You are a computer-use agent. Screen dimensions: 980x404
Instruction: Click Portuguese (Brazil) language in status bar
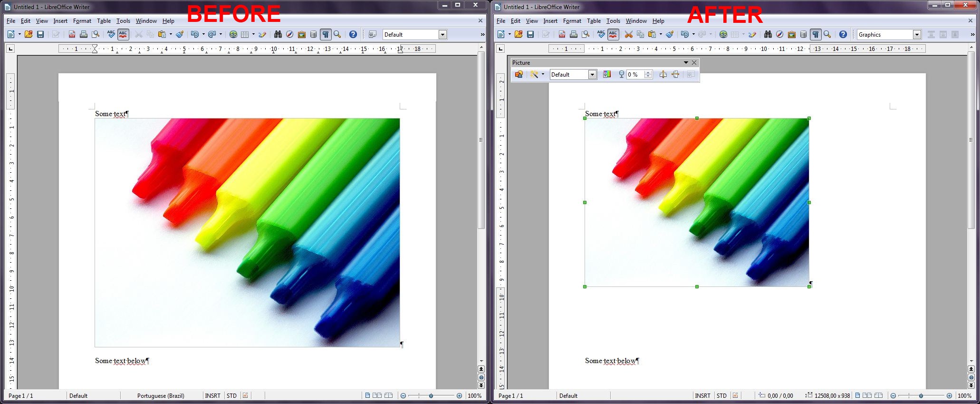pos(161,395)
